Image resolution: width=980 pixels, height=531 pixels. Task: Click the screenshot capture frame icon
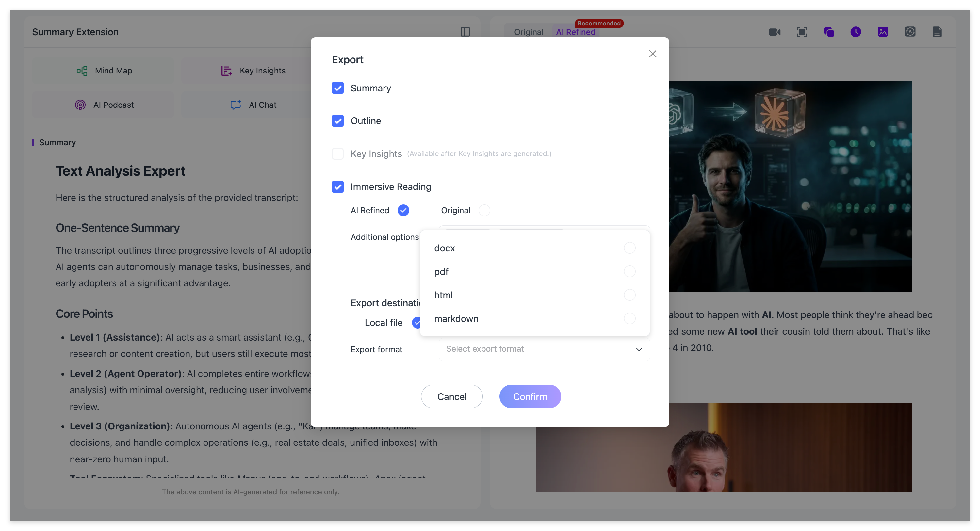coord(802,32)
